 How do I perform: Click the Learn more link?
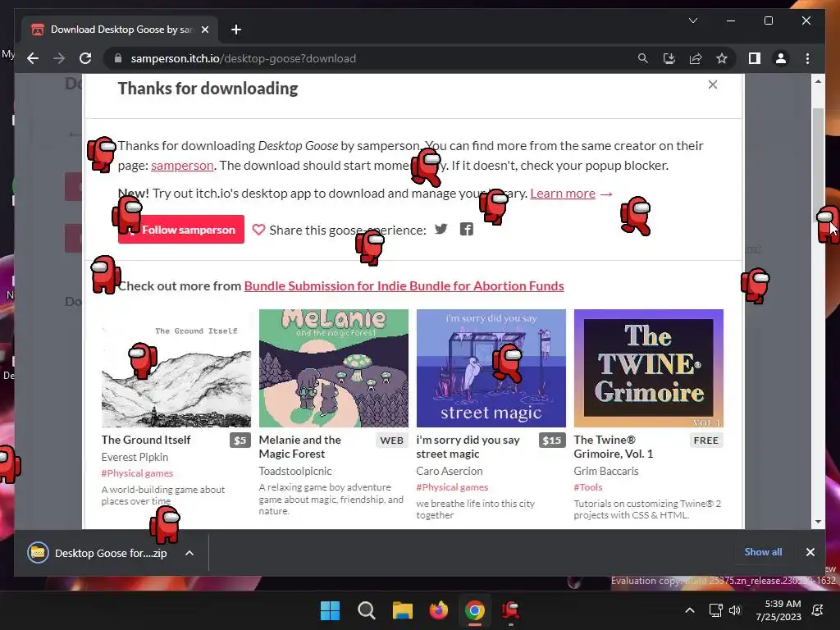(x=563, y=194)
